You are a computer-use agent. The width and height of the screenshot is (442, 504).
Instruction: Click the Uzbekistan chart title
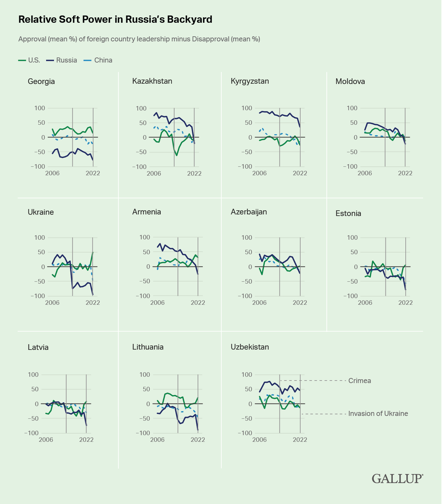pyautogui.click(x=250, y=347)
